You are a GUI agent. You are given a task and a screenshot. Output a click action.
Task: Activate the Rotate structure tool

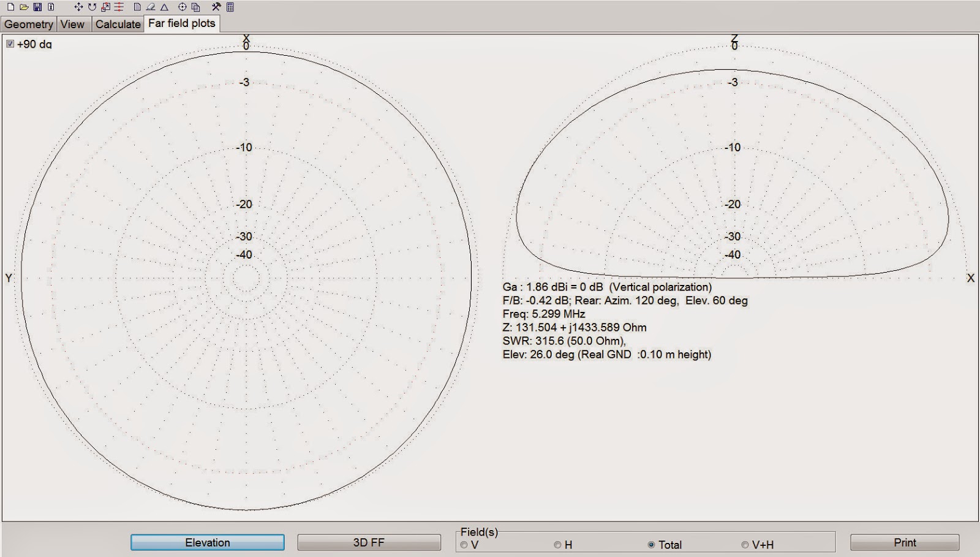tap(92, 7)
